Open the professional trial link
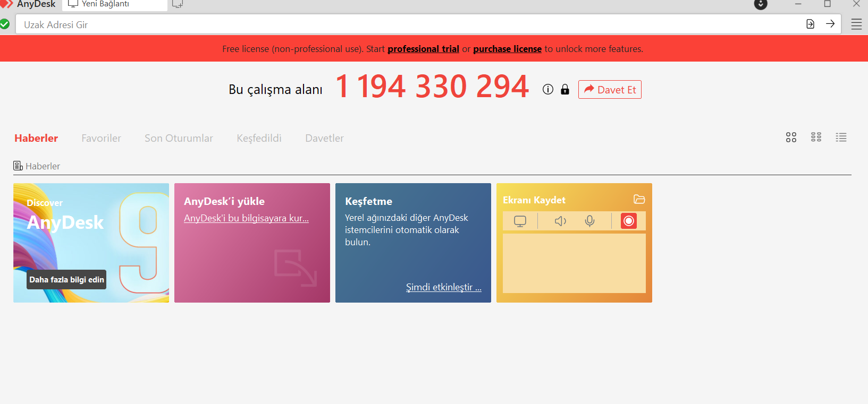This screenshot has height=404, width=868. [423, 49]
